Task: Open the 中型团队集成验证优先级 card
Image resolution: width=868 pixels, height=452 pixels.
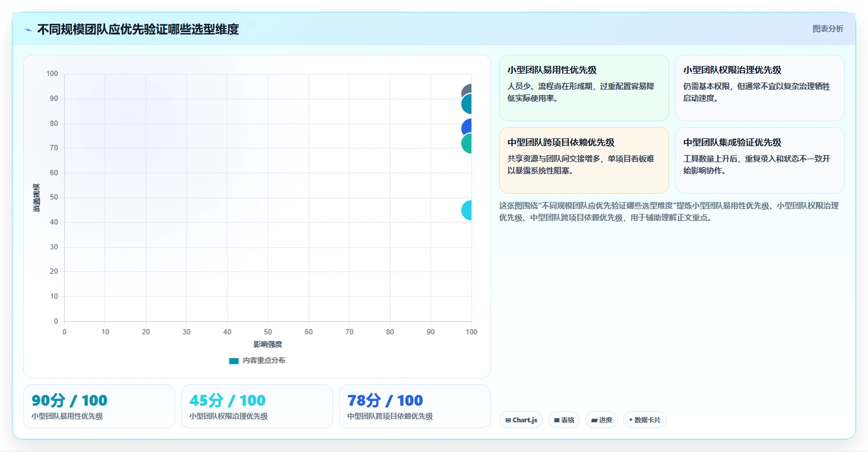Action: pos(759,160)
